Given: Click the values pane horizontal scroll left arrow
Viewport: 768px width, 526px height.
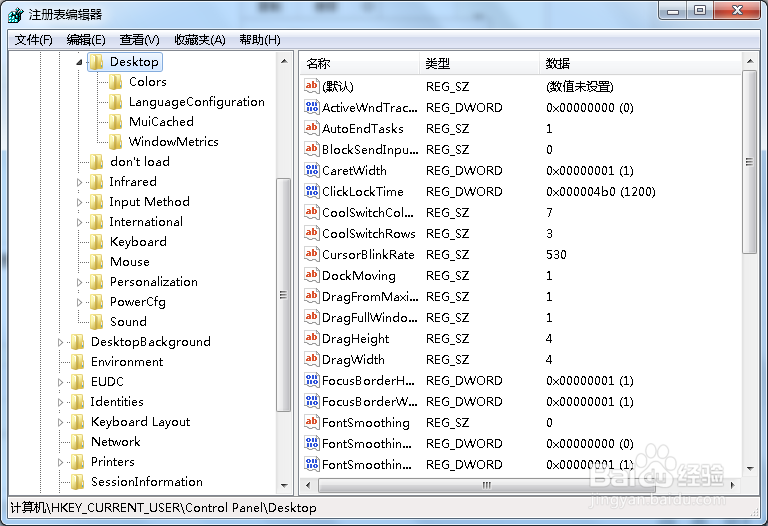Looking at the screenshot, I should (x=308, y=485).
